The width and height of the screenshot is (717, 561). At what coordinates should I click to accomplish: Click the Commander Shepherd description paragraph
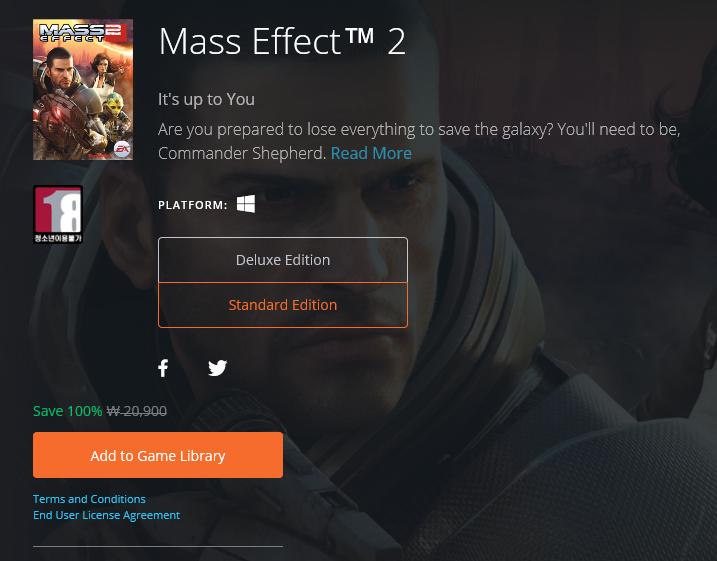419,141
